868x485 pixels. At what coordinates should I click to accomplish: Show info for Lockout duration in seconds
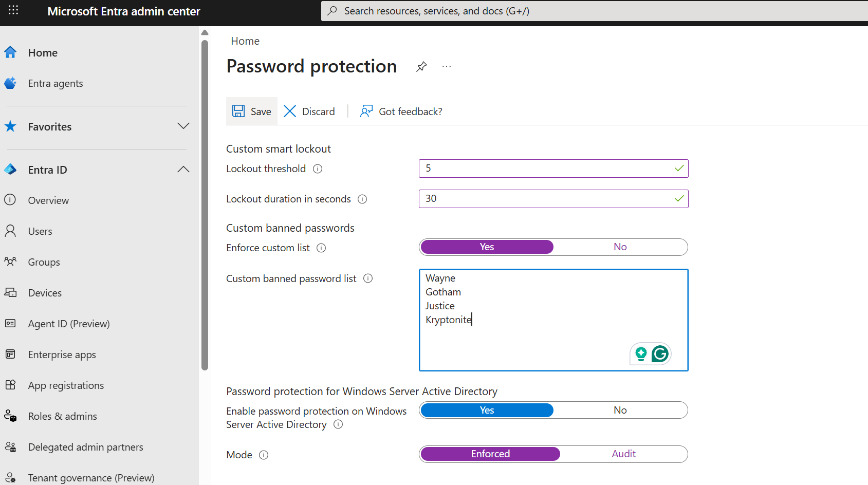pyautogui.click(x=362, y=199)
